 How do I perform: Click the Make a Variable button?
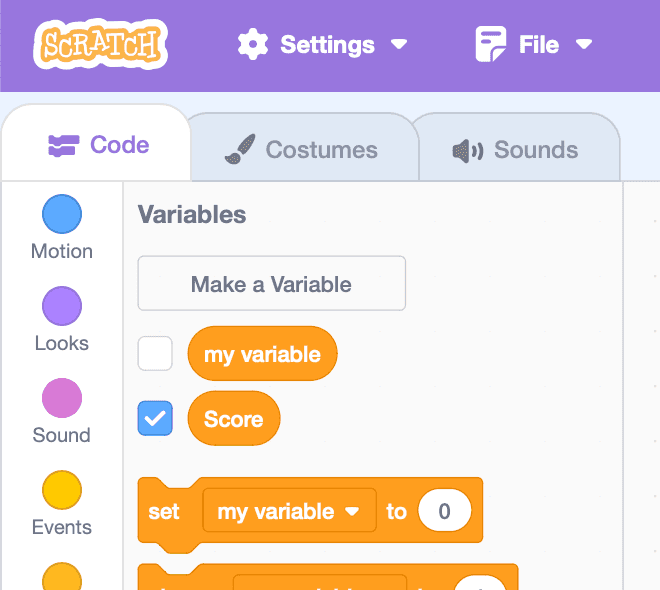(271, 284)
